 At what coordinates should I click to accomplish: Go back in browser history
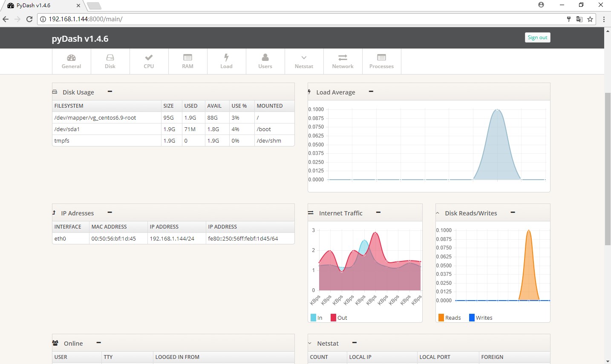6,19
